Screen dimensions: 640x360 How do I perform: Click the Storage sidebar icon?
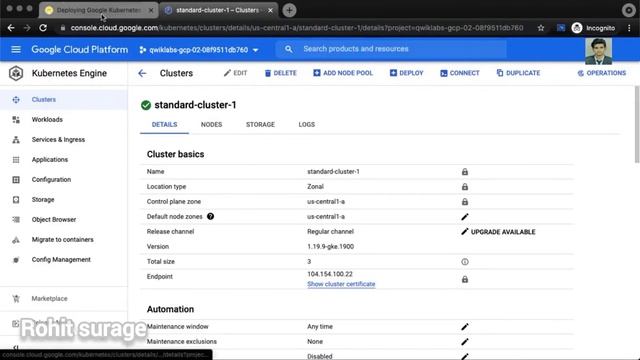(16, 200)
